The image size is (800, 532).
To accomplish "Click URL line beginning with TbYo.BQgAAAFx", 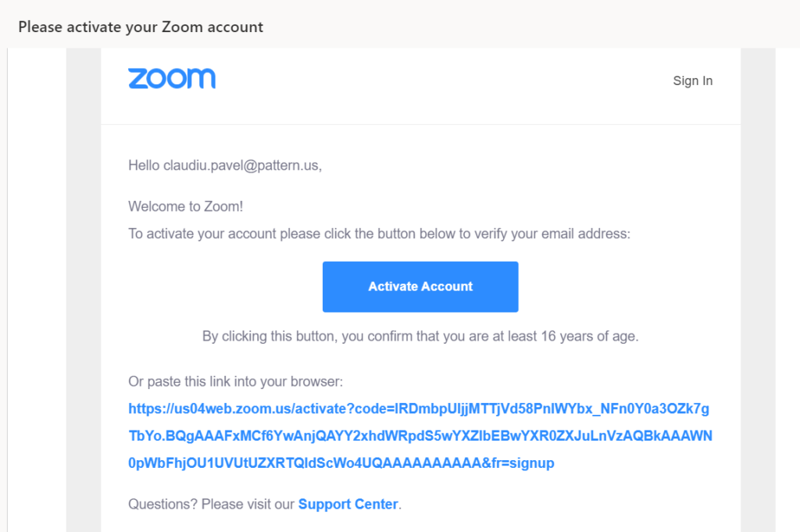I will tap(420, 436).
